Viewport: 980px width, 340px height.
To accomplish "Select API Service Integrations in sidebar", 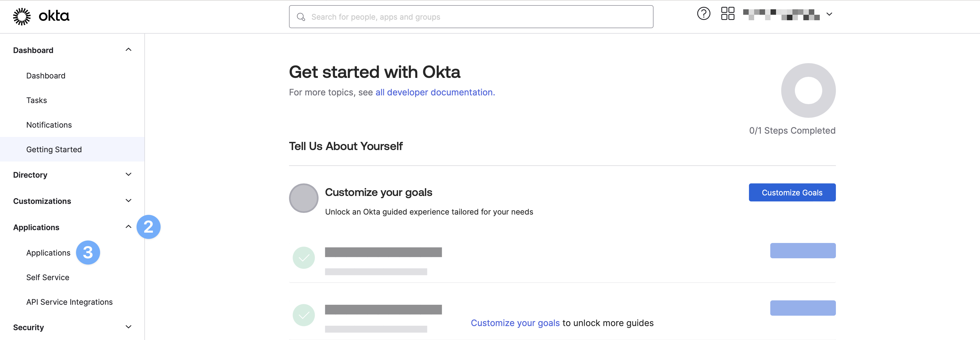I will pos(69,301).
